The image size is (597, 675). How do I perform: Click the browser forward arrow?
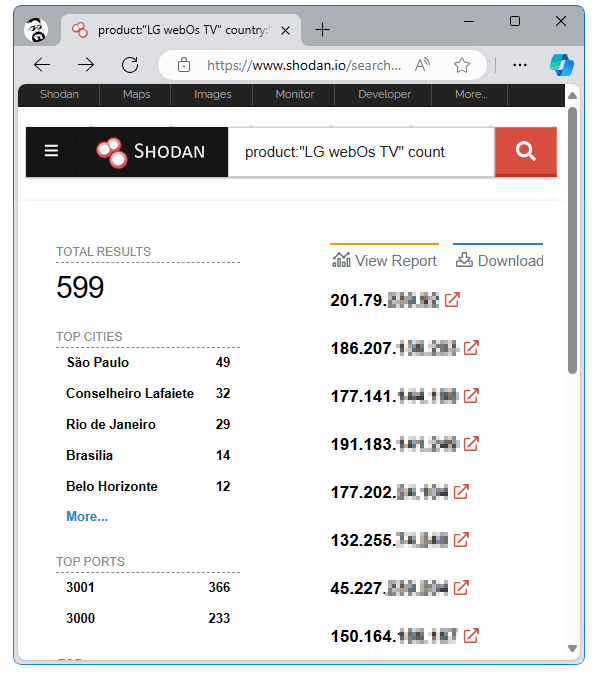(86, 65)
